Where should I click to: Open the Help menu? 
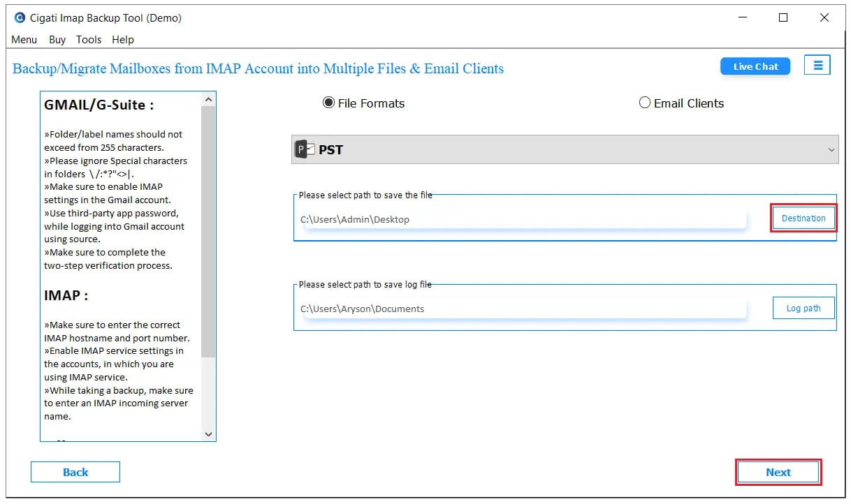click(x=123, y=40)
